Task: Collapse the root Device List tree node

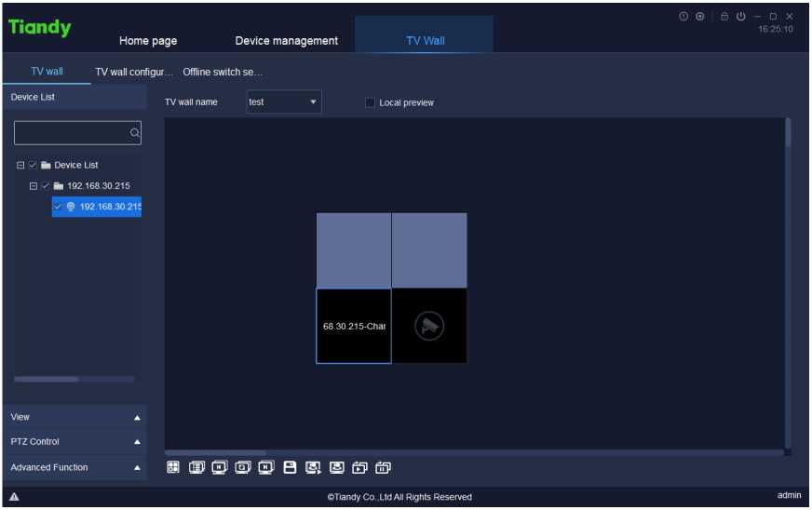Action: [20, 166]
